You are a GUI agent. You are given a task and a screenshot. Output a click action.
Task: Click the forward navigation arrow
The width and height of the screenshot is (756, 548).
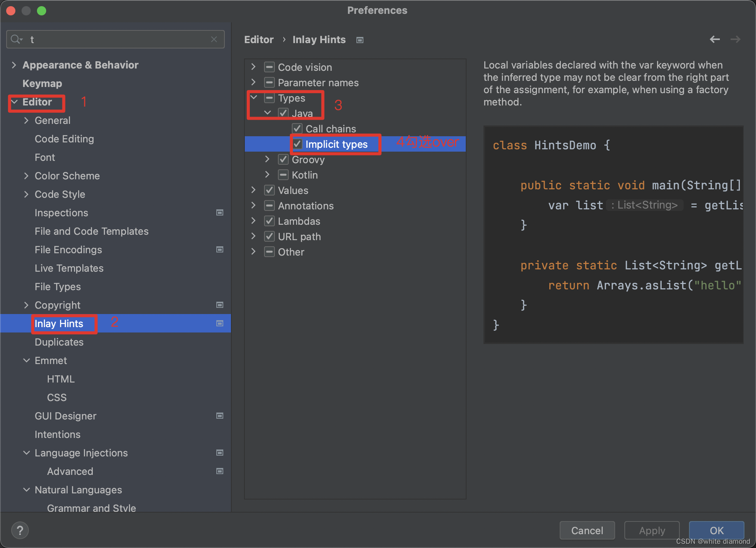pos(735,39)
